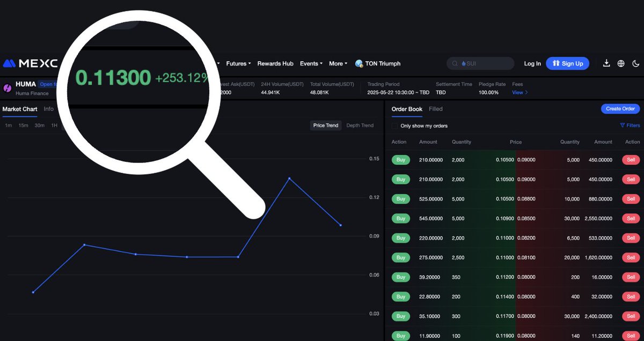Click the gift icon in Sign Up
The width and height of the screenshot is (644, 341).
pos(556,63)
